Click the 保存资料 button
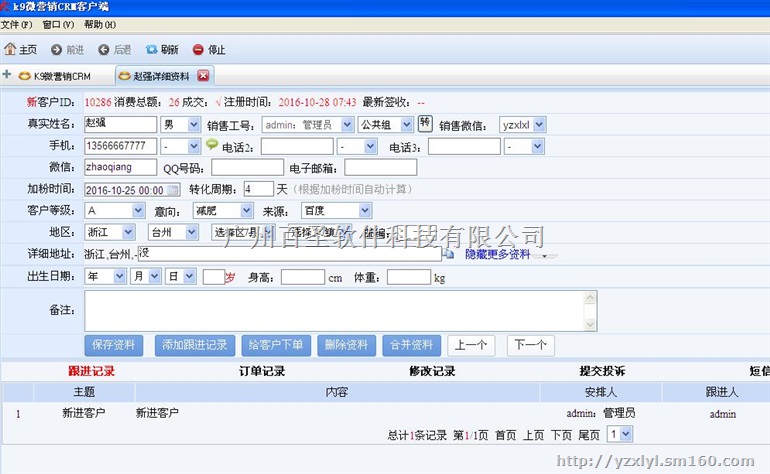This screenshot has height=474, width=770. (x=113, y=345)
